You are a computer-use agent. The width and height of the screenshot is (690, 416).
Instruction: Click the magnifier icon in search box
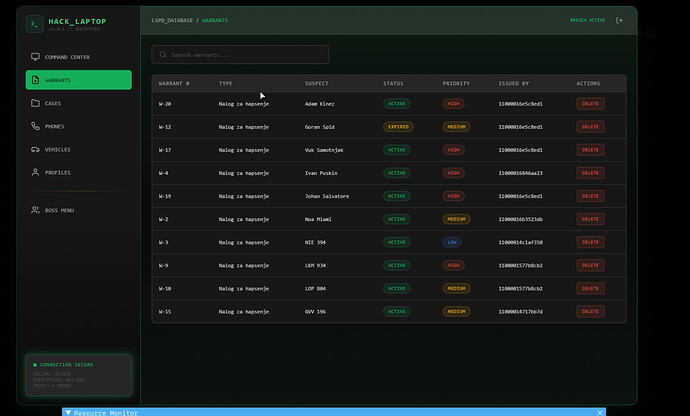pos(163,55)
